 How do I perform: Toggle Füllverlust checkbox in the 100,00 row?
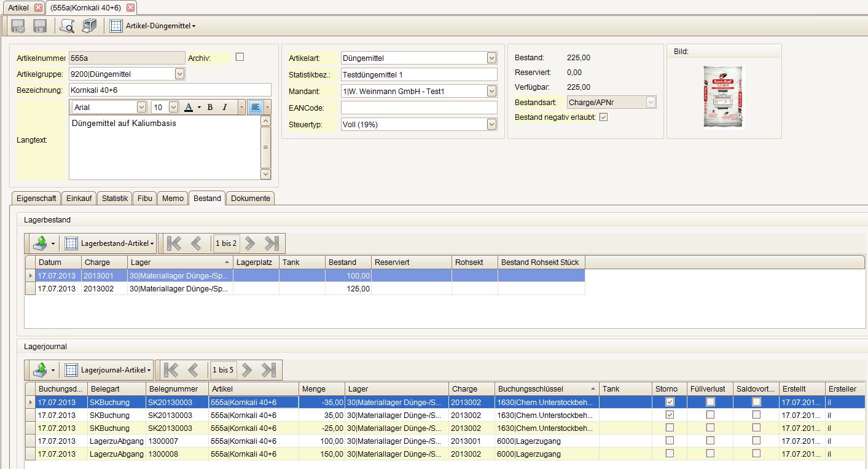click(710, 441)
